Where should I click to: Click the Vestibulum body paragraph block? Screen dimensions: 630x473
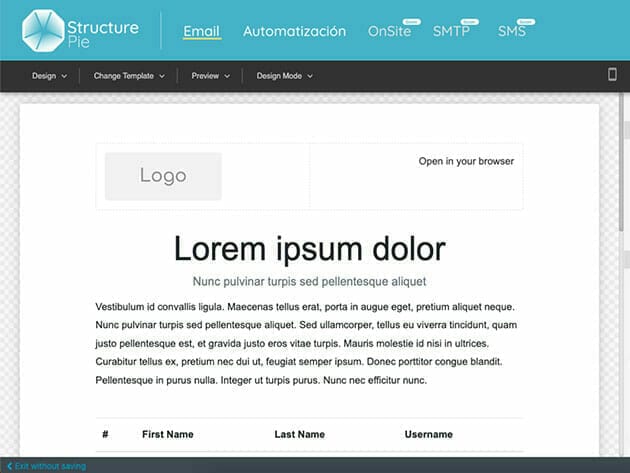point(309,343)
